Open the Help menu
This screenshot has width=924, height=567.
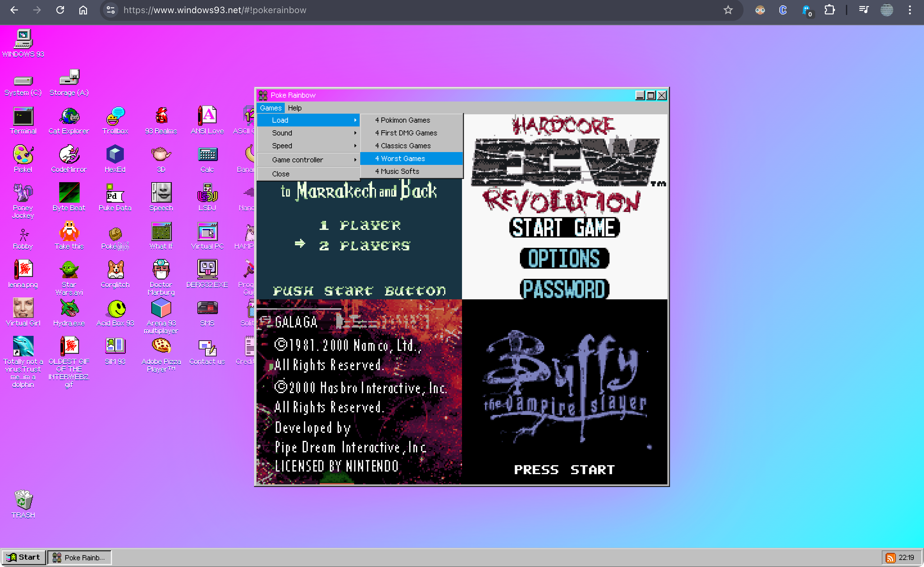294,108
